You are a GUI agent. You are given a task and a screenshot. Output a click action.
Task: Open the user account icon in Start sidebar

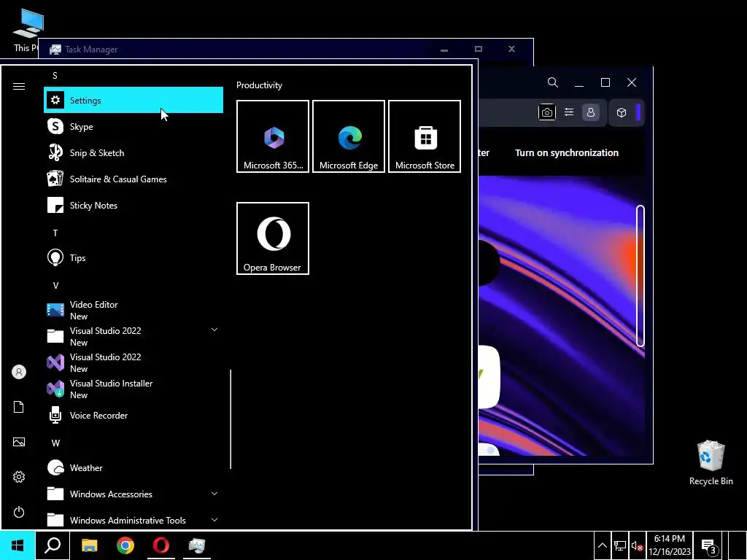(19, 372)
